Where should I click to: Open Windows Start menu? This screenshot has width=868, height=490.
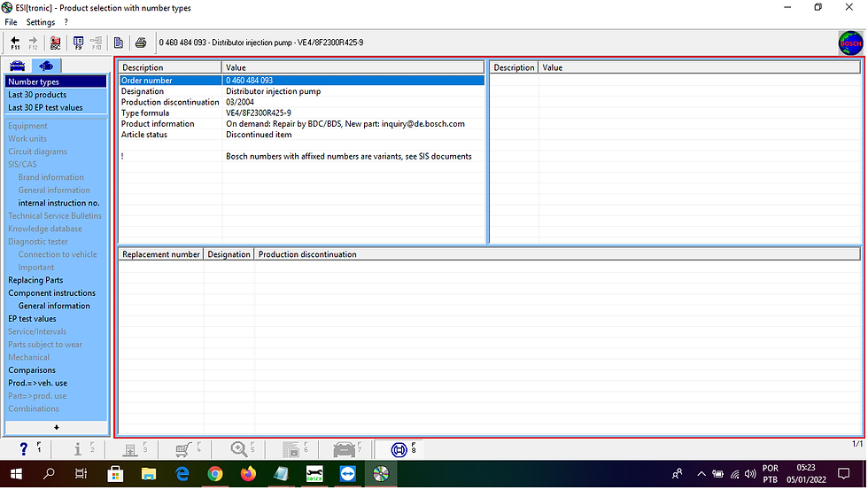coord(16,474)
